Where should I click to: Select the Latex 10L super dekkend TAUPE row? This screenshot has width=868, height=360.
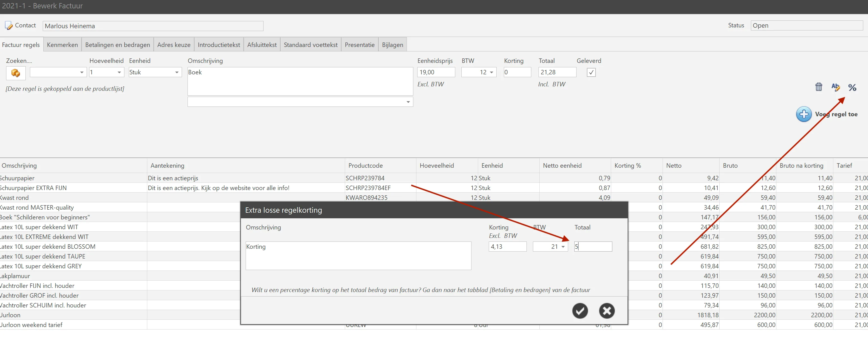[x=120, y=256]
